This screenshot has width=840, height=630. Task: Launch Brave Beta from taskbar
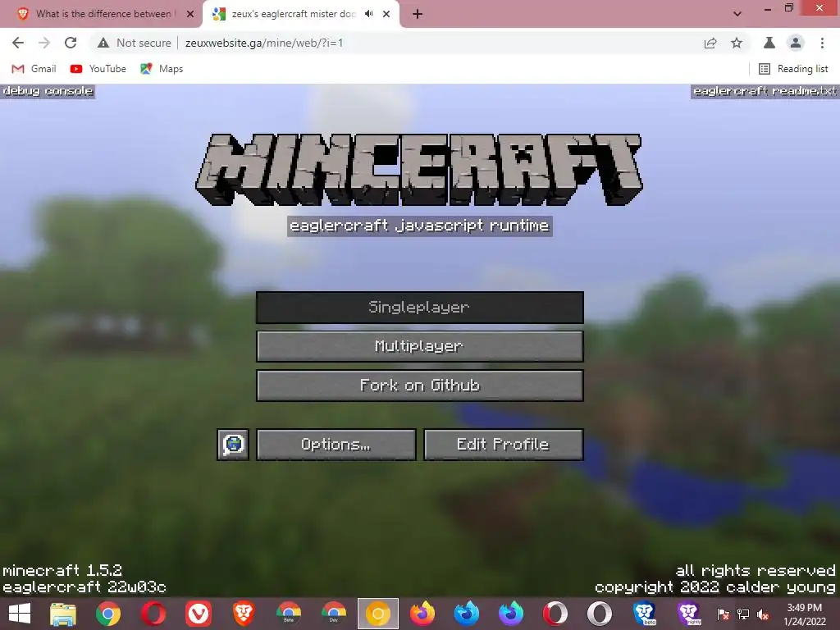[645, 614]
